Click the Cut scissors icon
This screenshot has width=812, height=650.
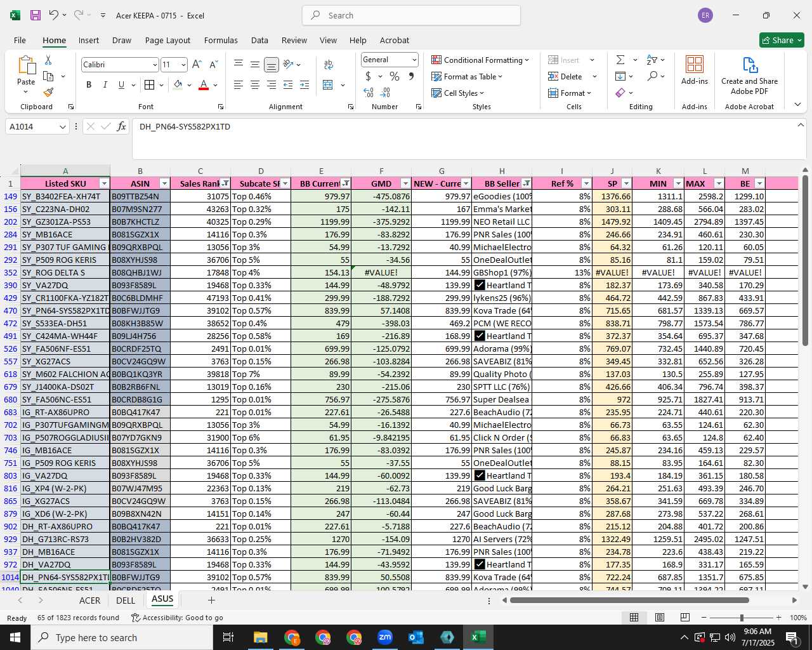pos(48,60)
